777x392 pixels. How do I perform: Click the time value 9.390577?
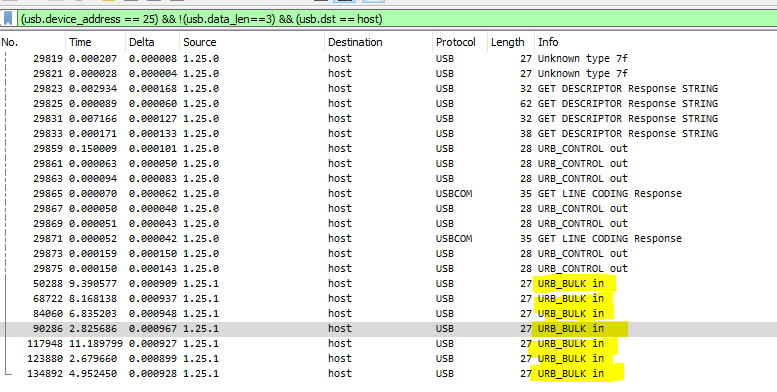(x=93, y=283)
